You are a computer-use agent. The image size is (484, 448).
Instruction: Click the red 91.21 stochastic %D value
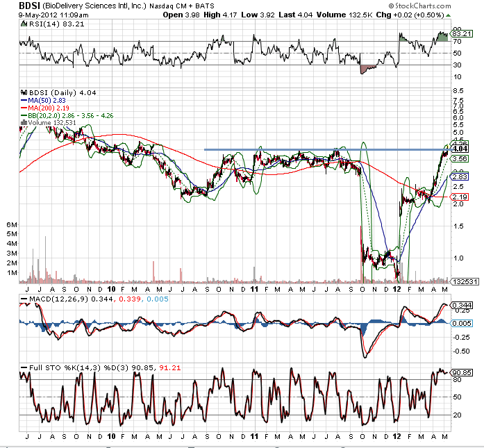click(169, 367)
